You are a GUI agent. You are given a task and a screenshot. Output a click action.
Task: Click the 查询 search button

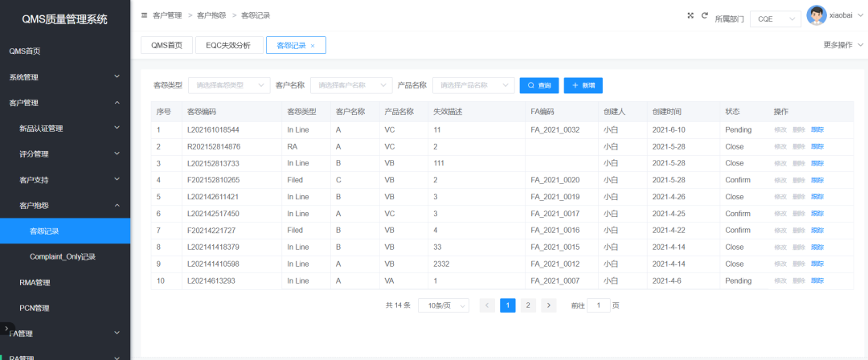pos(539,85)
